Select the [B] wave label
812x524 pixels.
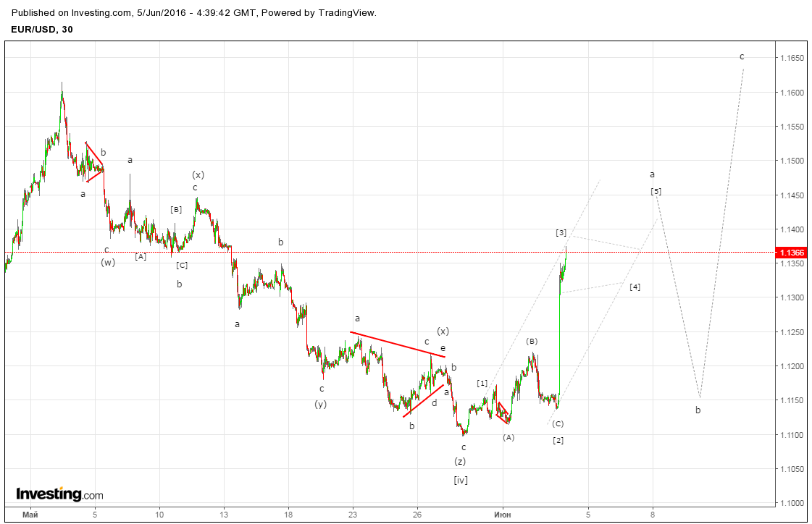click(176, 209)
